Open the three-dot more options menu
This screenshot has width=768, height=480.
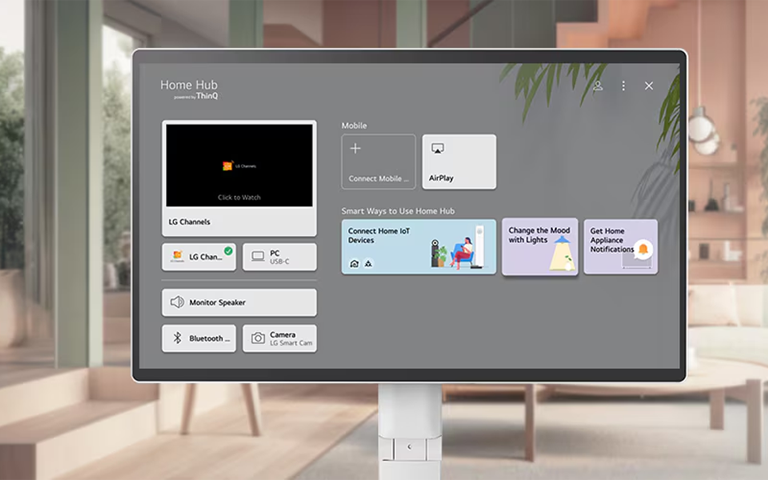pos(624,86)
